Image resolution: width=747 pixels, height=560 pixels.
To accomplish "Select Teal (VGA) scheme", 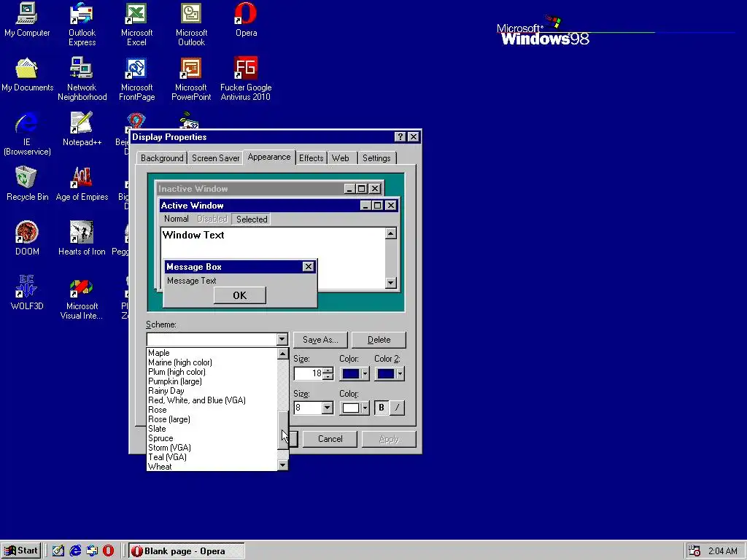I will tap(212, 457).
